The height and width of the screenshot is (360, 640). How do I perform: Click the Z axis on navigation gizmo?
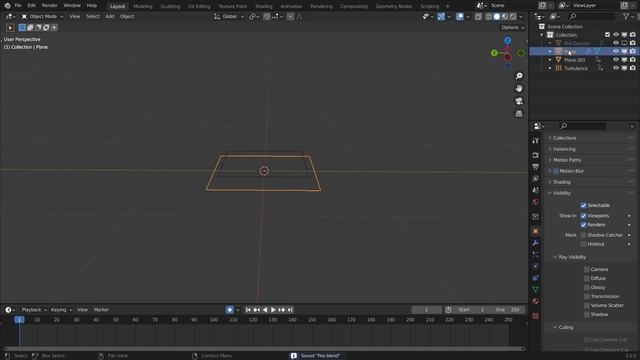[x=507, y=40]
